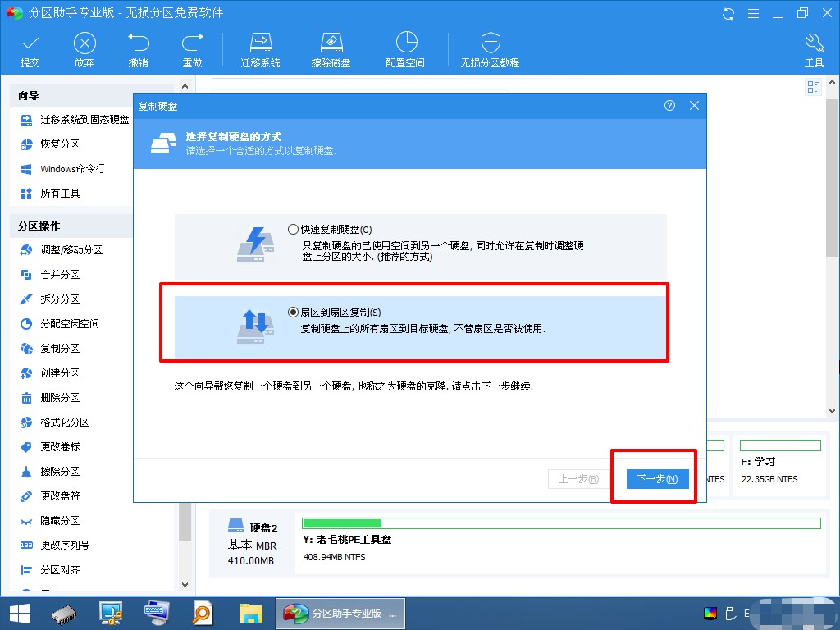Click the USB device tray icon
This screenshot has height=630, width=840.
pyautogui.click(x=729, y=614)
